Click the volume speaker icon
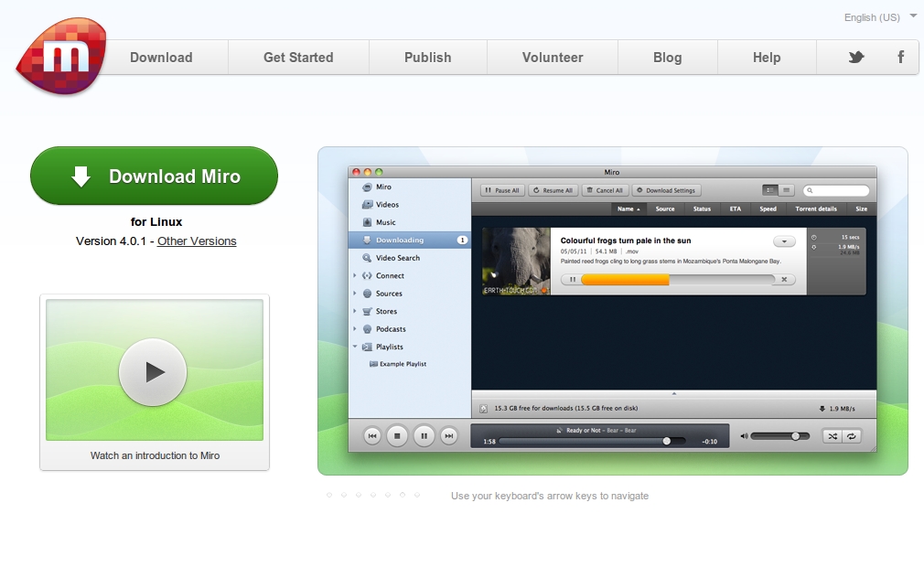 click(x=744, y=435)
